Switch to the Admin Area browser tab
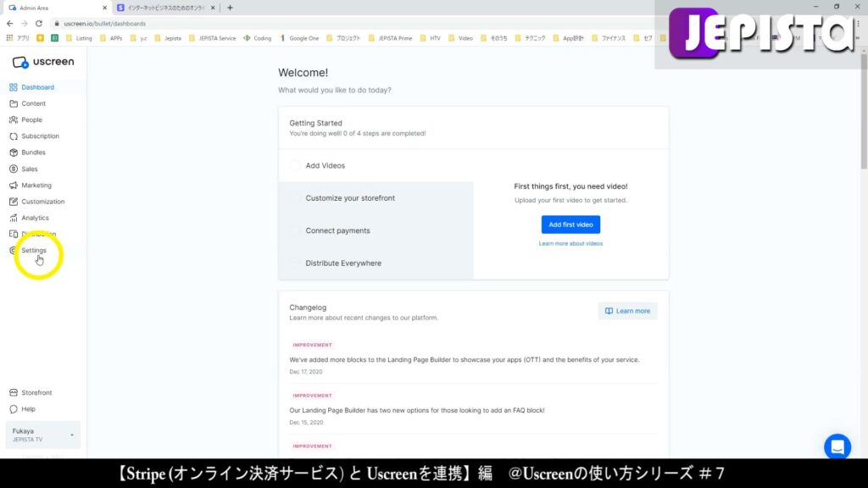The width and height of the screenshot is (868, 488). click(57, 8)
